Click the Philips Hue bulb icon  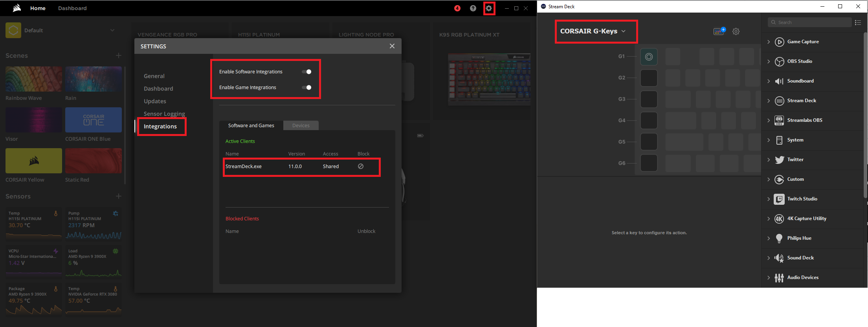tap(779, 238)
